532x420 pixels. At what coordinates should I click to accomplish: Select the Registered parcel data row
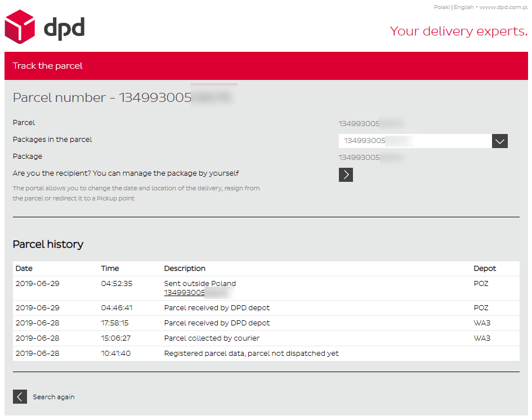pos(251,354)
